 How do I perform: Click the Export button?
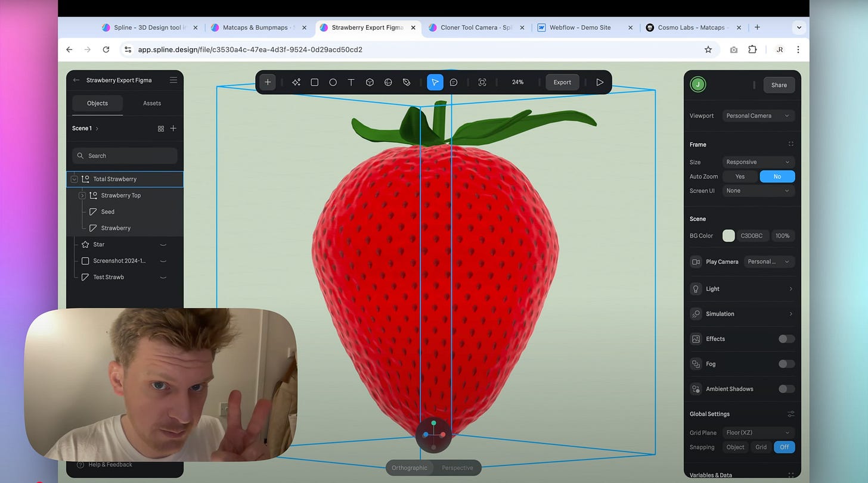[x=562, y=82]
